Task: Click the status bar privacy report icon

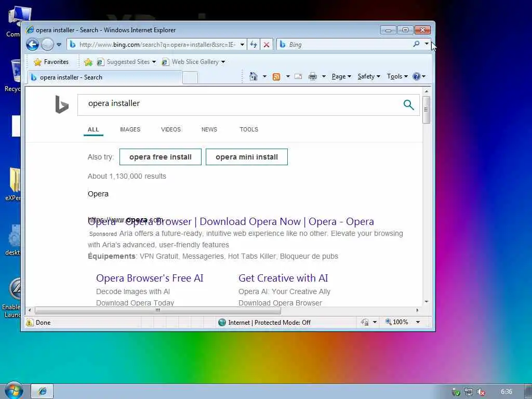Action: (x=365, y=322)
